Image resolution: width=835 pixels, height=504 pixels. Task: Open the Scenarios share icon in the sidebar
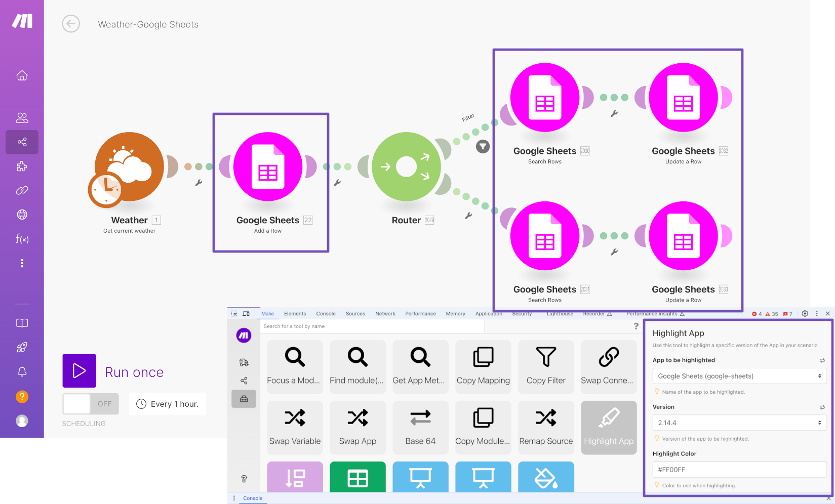click(22, 142)
